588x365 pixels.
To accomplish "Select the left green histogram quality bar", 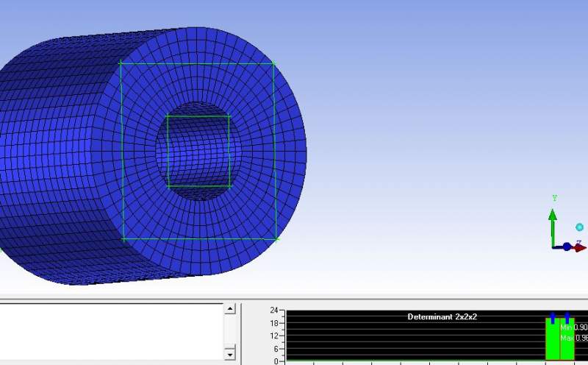I will point(553,339).
